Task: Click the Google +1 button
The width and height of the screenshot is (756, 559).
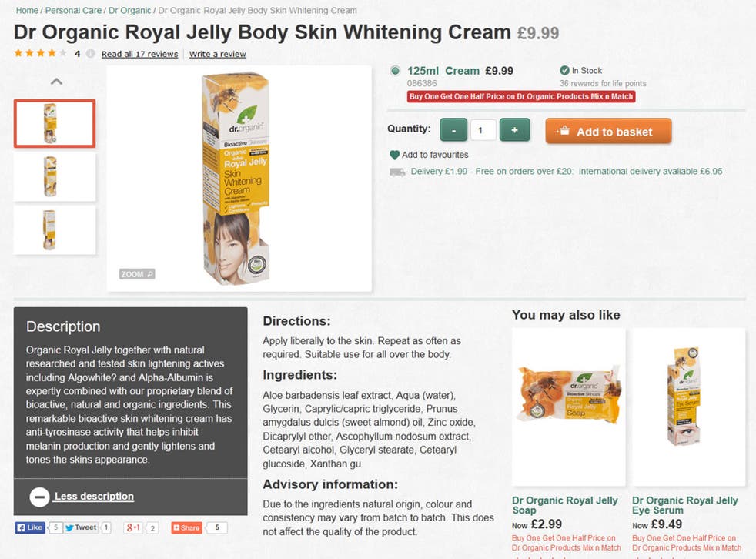Action: [133, 527]
